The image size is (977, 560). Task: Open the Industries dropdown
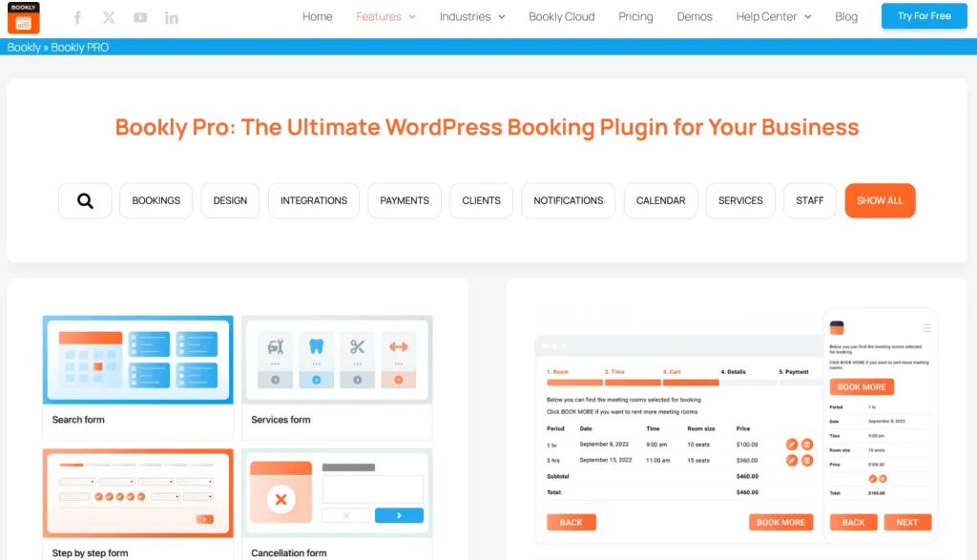pos(471,16)
